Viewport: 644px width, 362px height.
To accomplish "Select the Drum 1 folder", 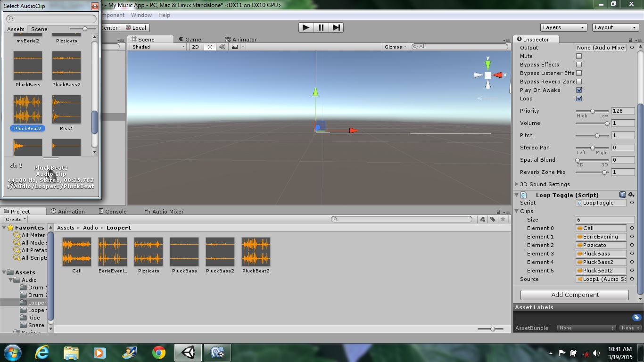I will coord(34,288).
